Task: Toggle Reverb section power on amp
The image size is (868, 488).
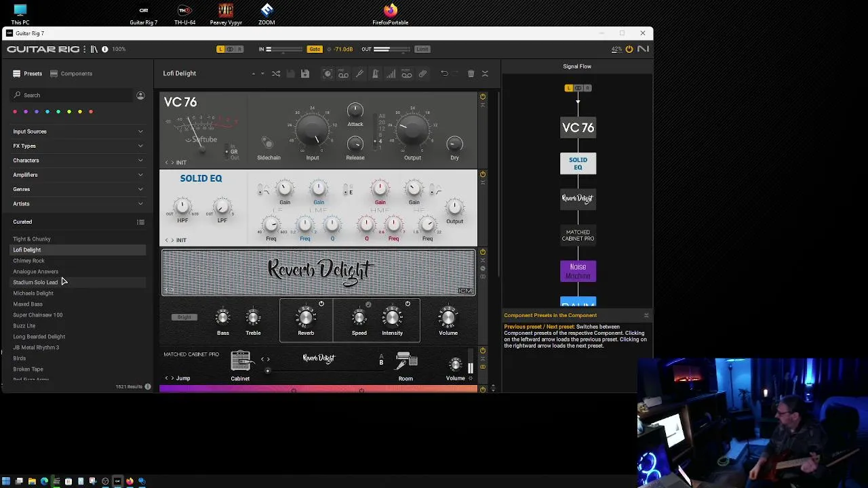Action: [321, 304]
